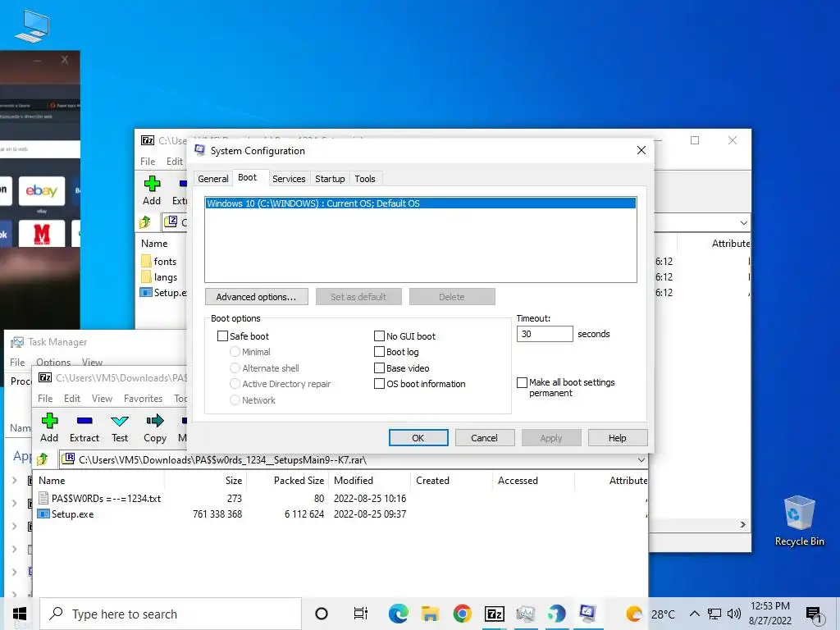Viewport: 840px width, 630px height.
Task: Sort by Packed Size column
Action: (x=299, y=481)
